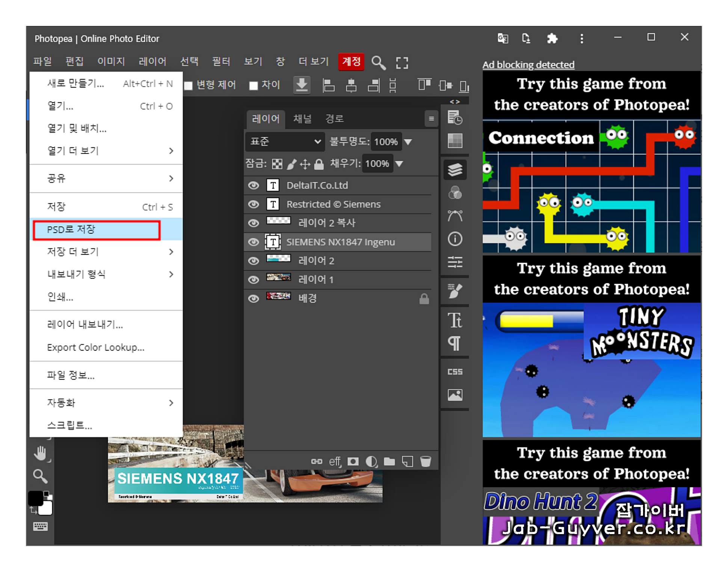Open the Character panel icon
Viewport: 728px width, 572px height.
click(x=455, y=320)
